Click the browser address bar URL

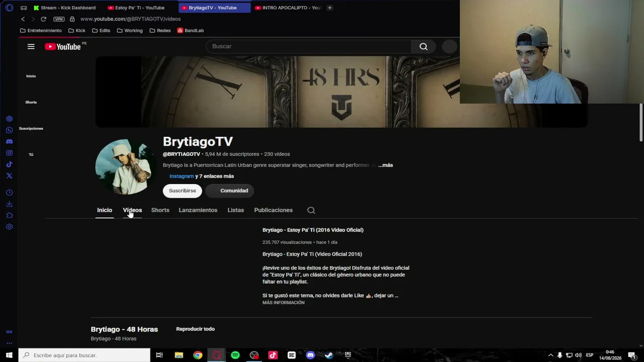coord(130,19)
